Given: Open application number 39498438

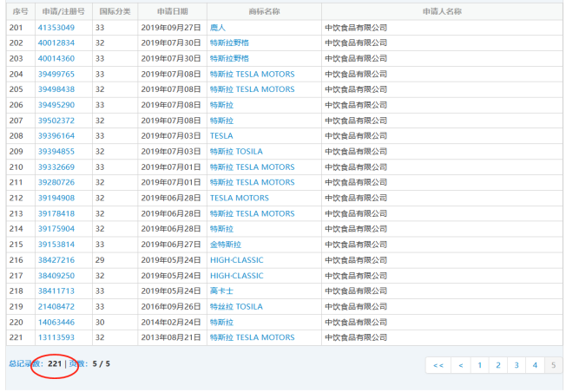Looking at the screenshot, I should 56,89.
